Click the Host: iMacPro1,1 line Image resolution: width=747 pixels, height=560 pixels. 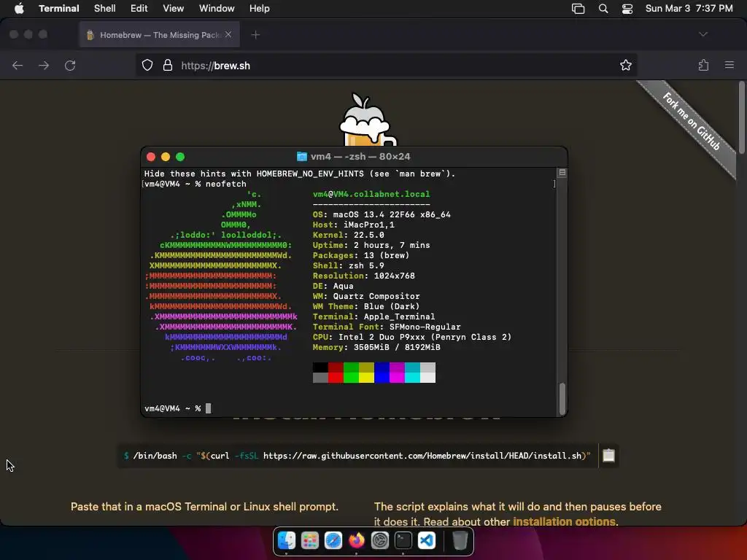[x=354, y=225]
